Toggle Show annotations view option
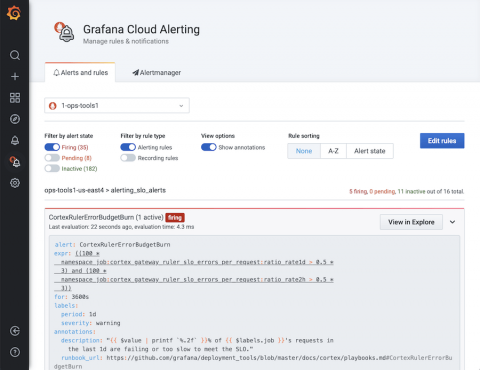 point(209,147)
